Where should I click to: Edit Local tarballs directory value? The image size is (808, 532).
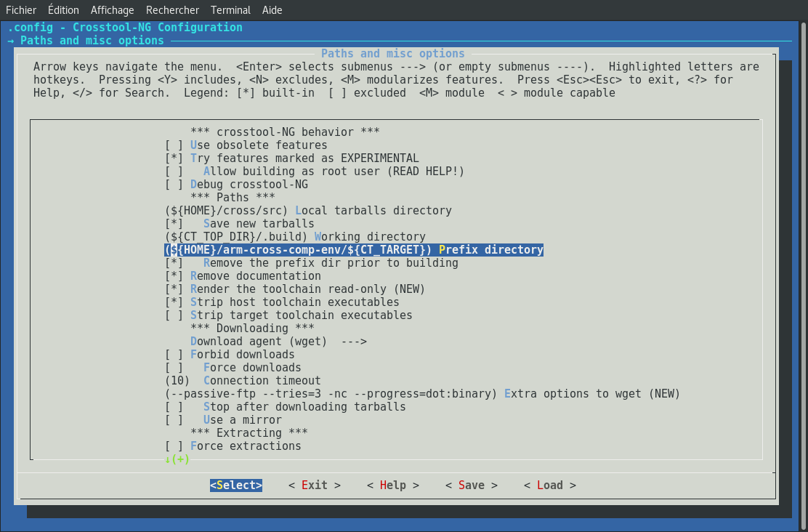(x=308, y=211)
